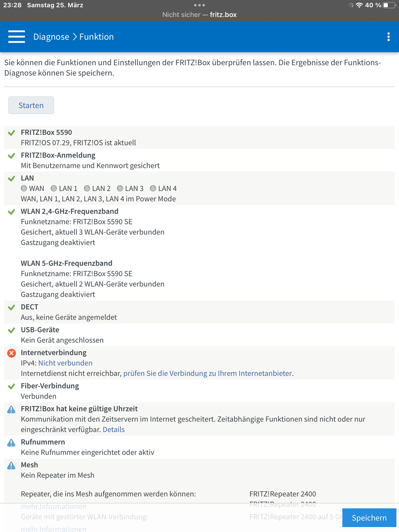Tap the Wi-Fi status icon
The image size is (399, 532).
pos(359,5)
